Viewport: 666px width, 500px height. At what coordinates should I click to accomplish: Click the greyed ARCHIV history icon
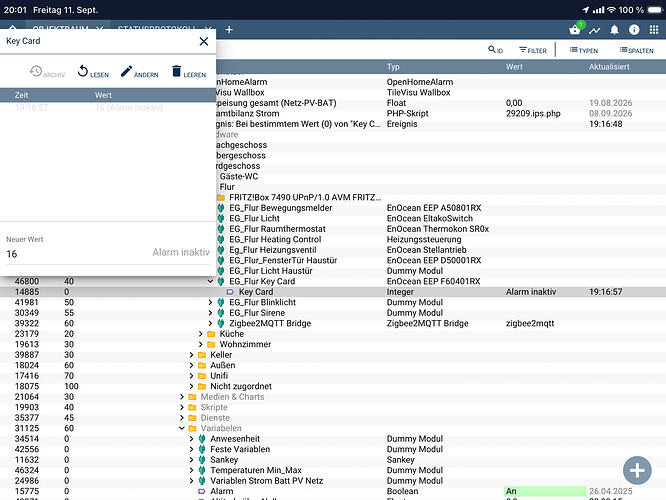pyautogui.click(x=47, y=72)
